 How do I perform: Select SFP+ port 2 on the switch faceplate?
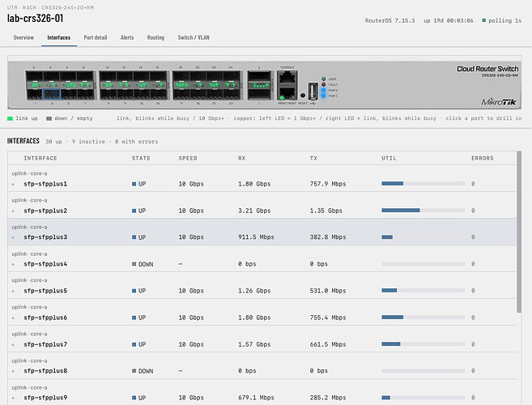(x=35, y=75)
